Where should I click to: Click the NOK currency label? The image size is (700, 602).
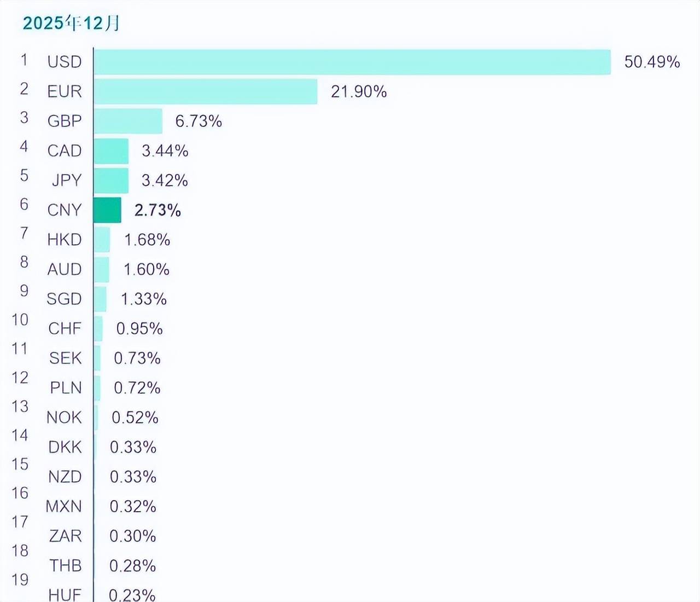[64, 418]
